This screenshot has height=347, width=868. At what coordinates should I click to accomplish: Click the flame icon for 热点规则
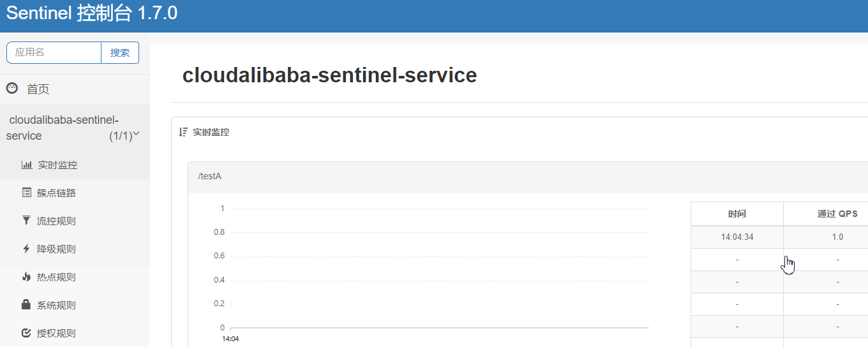(x=26, y=277)
